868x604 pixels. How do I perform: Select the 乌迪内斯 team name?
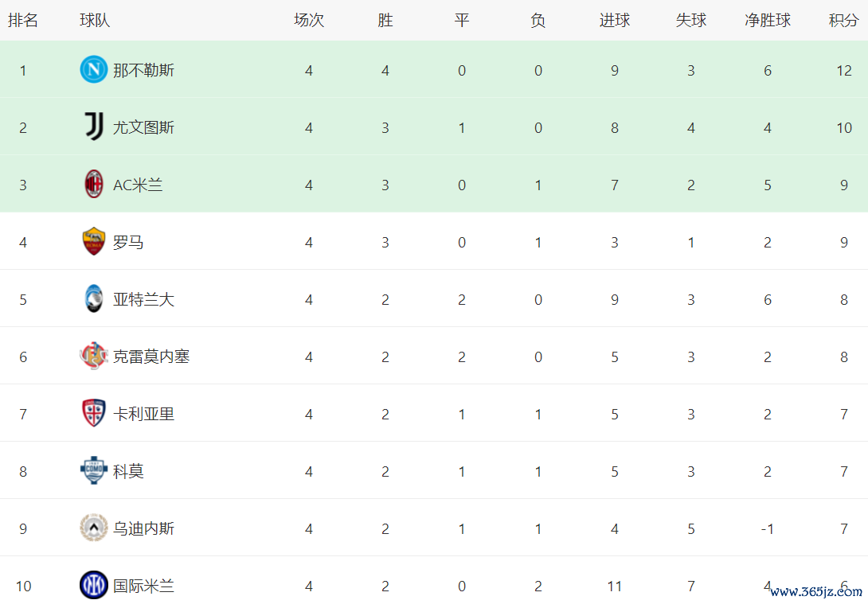click(143, 529)
